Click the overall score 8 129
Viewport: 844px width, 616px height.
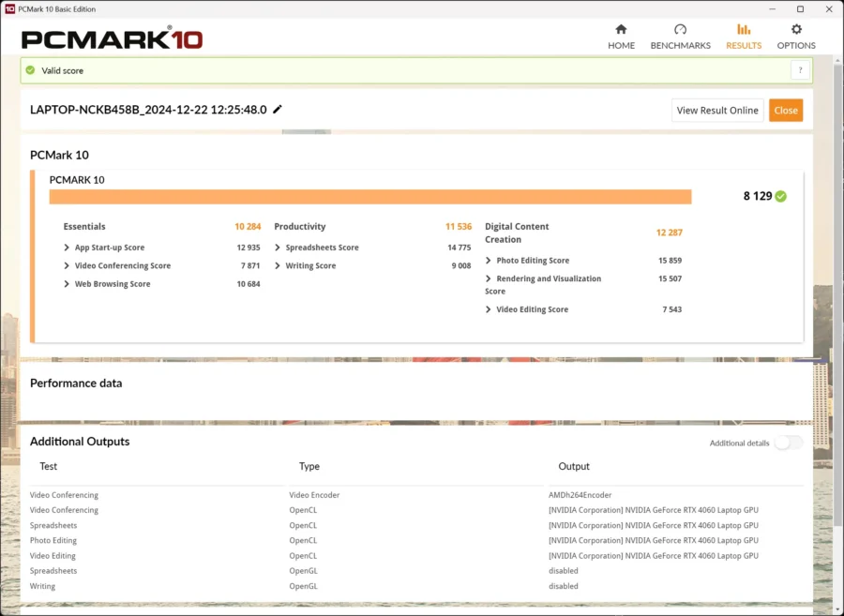(x=758, y=196)
